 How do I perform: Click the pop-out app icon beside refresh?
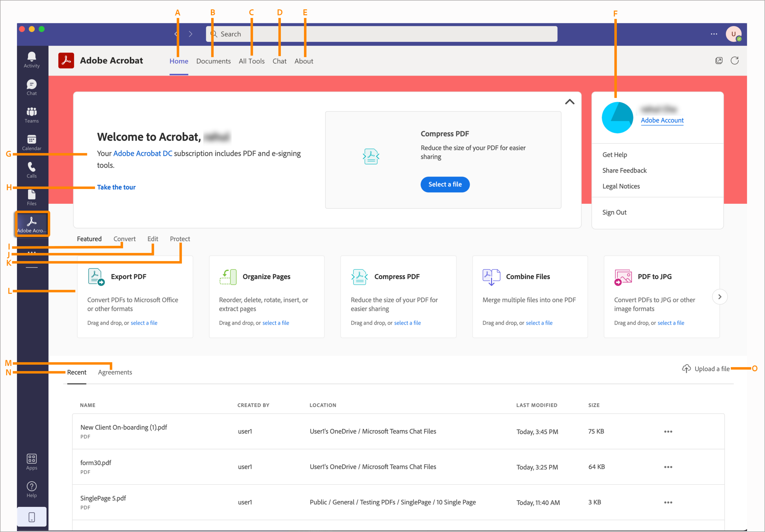coord(719,61)
